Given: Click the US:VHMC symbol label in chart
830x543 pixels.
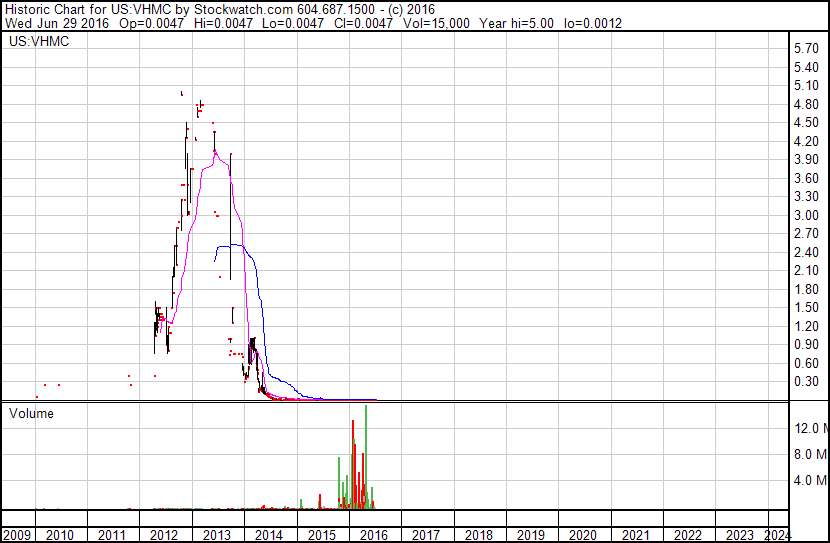Looking at the screenshot, I should coord(39,41).
